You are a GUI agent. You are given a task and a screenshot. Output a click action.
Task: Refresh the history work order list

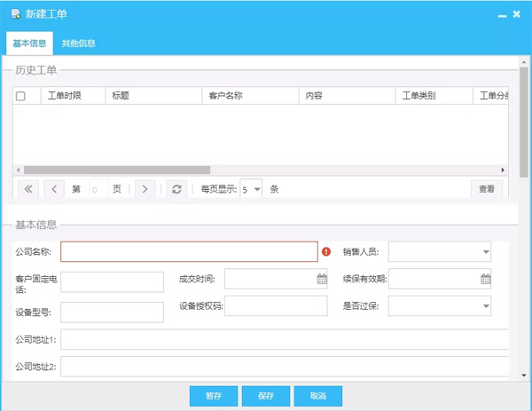click(x=177, y=189)
